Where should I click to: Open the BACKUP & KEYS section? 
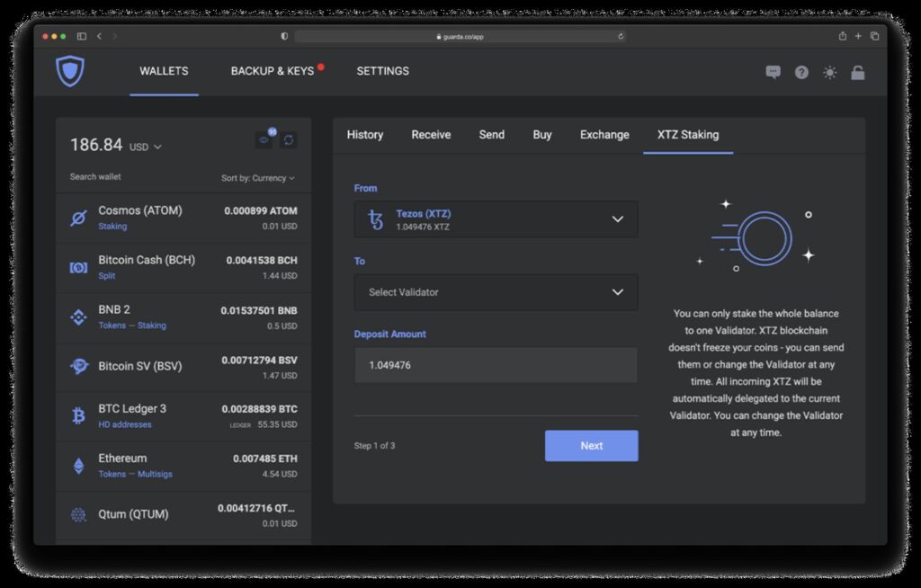[273, 71]
